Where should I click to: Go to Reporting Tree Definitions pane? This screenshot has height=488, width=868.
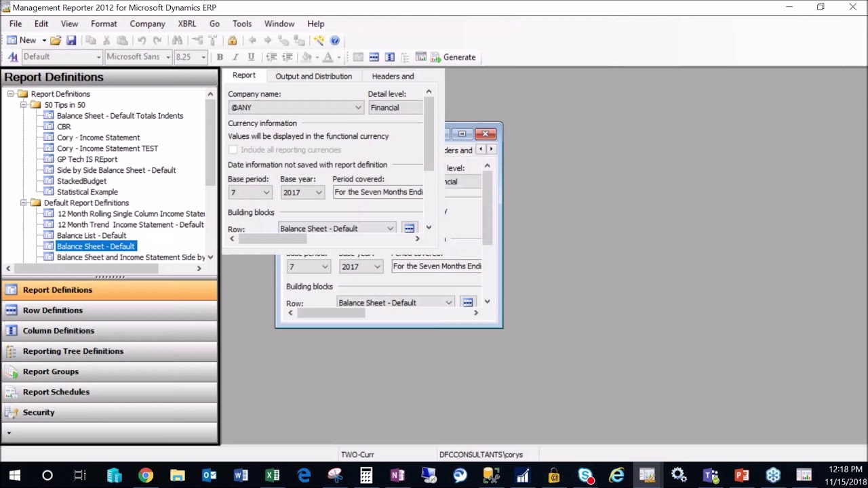(x=110, y=351)
